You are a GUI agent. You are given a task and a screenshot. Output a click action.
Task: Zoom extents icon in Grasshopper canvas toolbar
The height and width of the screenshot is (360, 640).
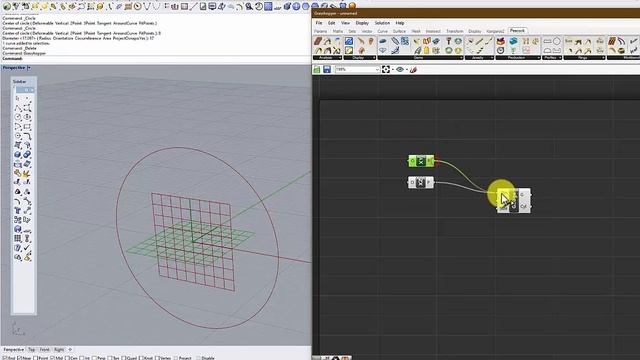coord(386,69)
